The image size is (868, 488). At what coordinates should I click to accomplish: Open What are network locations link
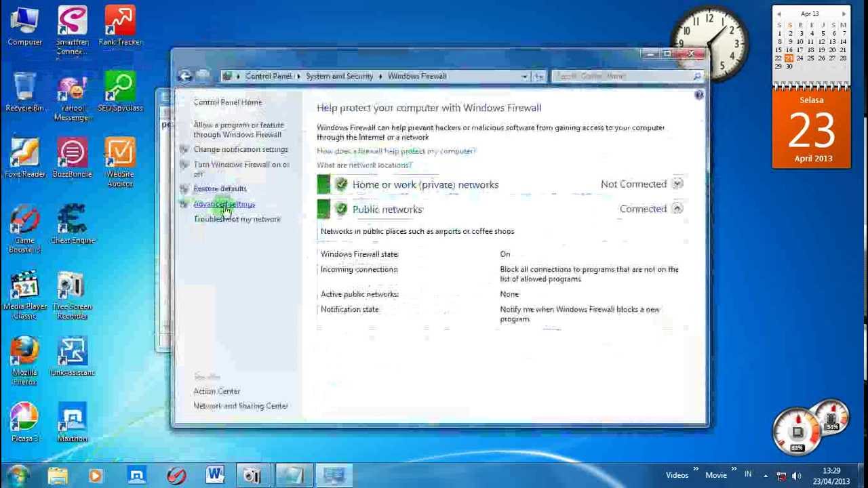click(364, 165)
